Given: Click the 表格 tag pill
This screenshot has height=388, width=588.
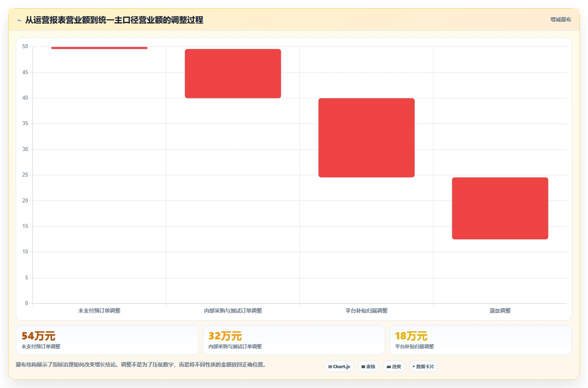Looking at the screenshot, I should coord(368,367).
